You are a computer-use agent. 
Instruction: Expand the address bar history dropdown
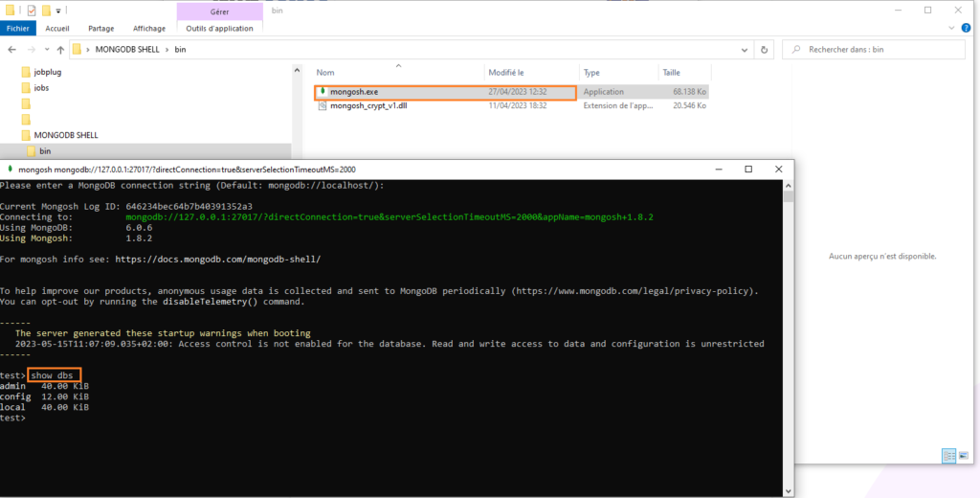pyautogui.click(x=745, y=50)
